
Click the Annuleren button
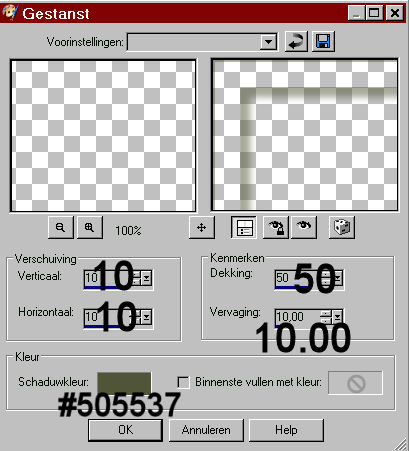point(206,430)
